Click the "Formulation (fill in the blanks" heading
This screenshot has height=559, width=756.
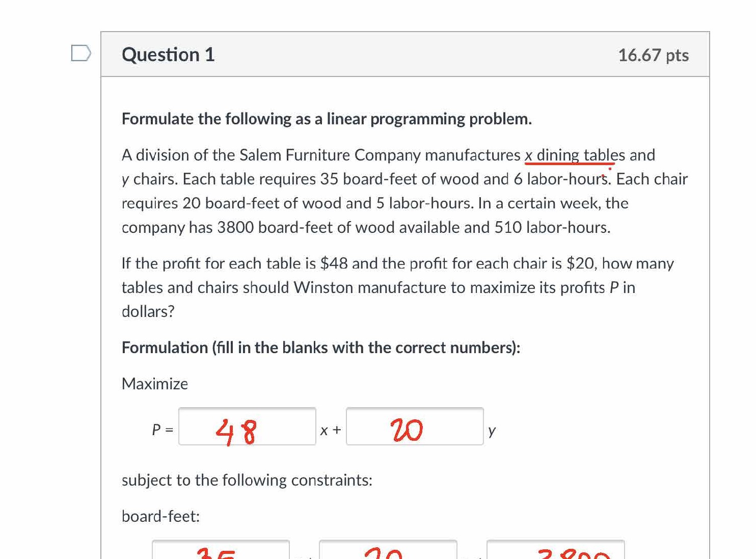[x=321, y=348]
